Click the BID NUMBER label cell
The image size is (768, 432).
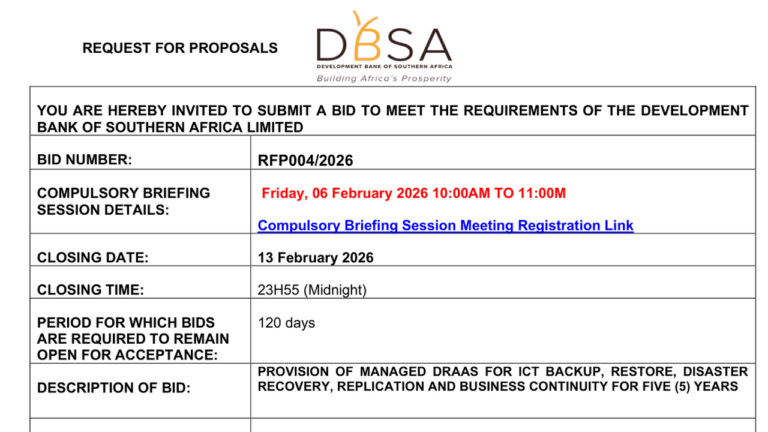(x=84, y=160)
